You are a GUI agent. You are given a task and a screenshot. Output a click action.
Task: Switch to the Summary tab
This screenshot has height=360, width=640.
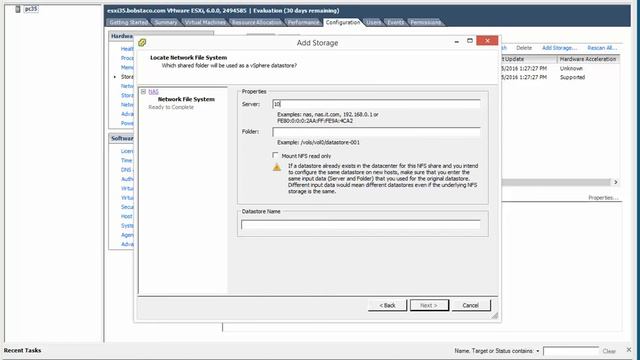(x=166, y=22)
